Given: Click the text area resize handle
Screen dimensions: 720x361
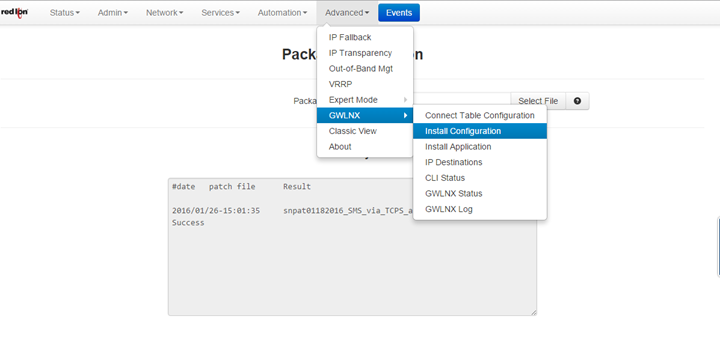Looking at the screenshot, I should 533,312.
